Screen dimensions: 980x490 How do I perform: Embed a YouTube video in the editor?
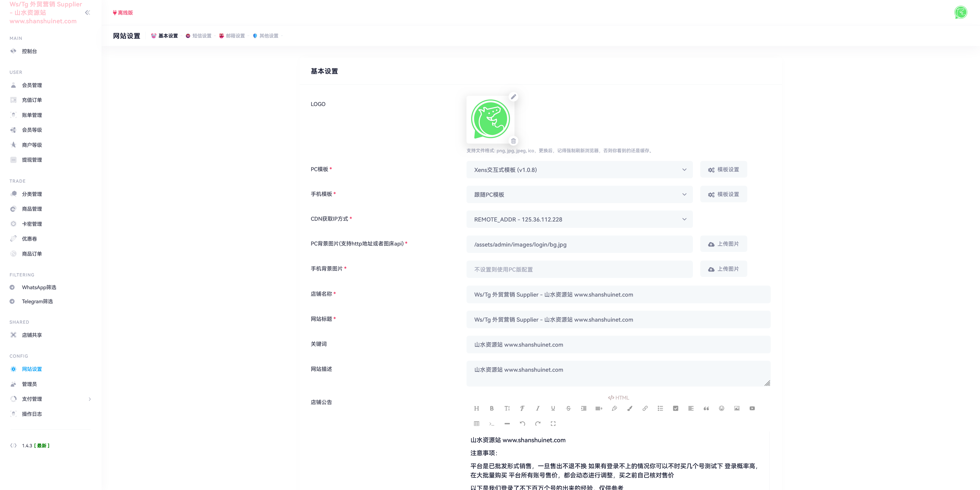point(752,408)
